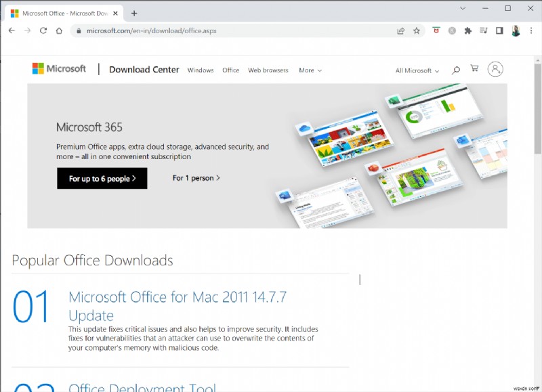Sign in via the account icon

495,70
